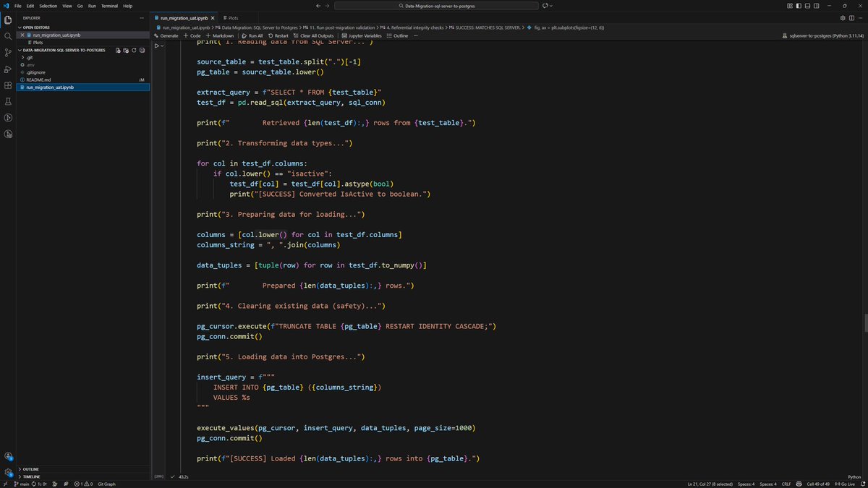Open the Explorer view in activity bar
The height and width of the screenshot is (488, 868).
8,20
